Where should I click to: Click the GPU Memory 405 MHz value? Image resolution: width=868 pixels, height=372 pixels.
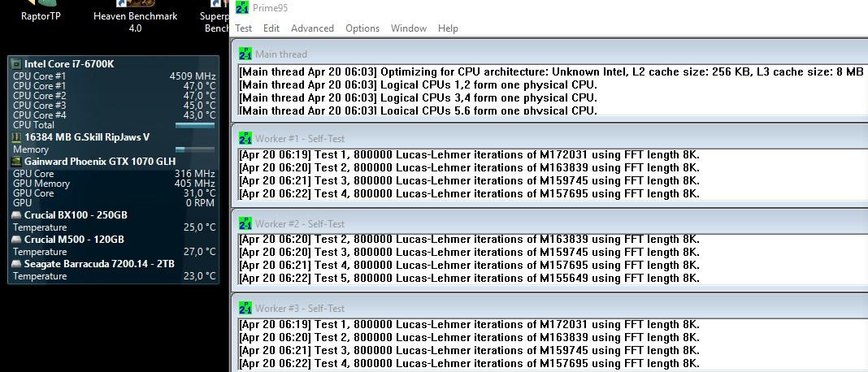195,184
